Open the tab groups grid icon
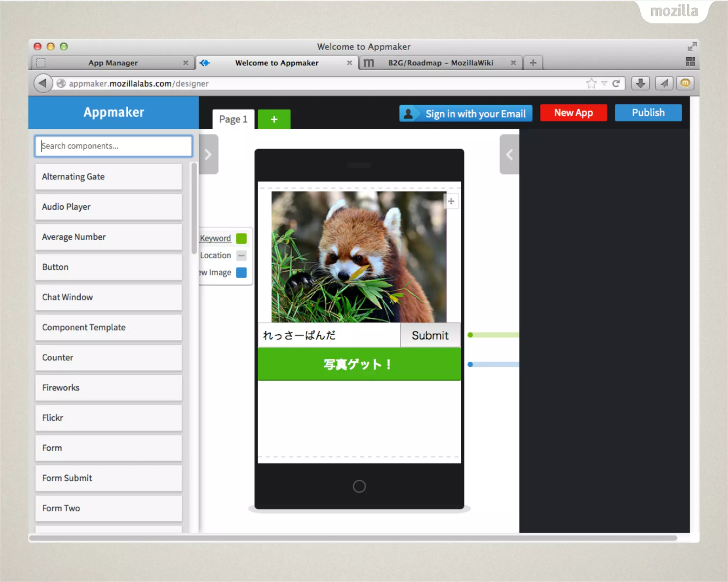The width and height of the screenshot is (728, 582). tap(690, 62)
